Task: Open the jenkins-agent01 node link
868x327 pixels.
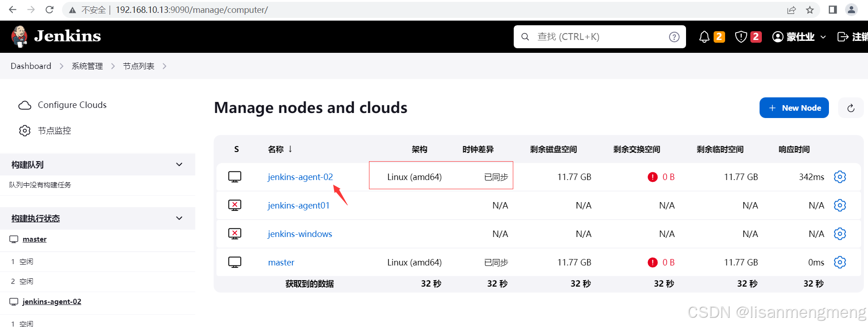Action: pos(299,205)
